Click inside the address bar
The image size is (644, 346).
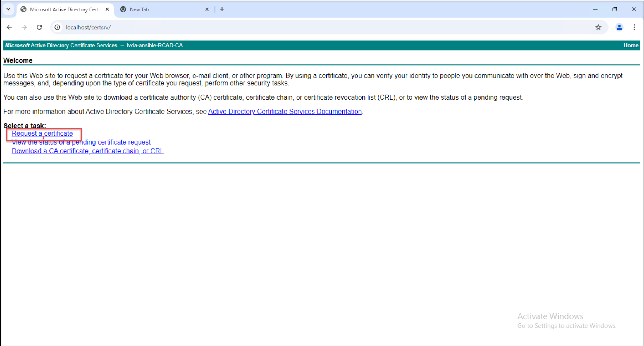point(195,27)
